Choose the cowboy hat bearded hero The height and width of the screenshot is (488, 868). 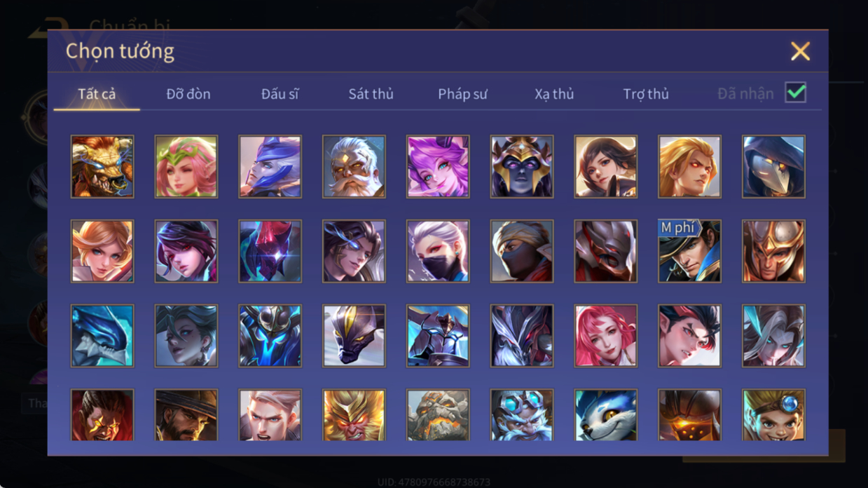pyautogui.click(x=186, y=415)
